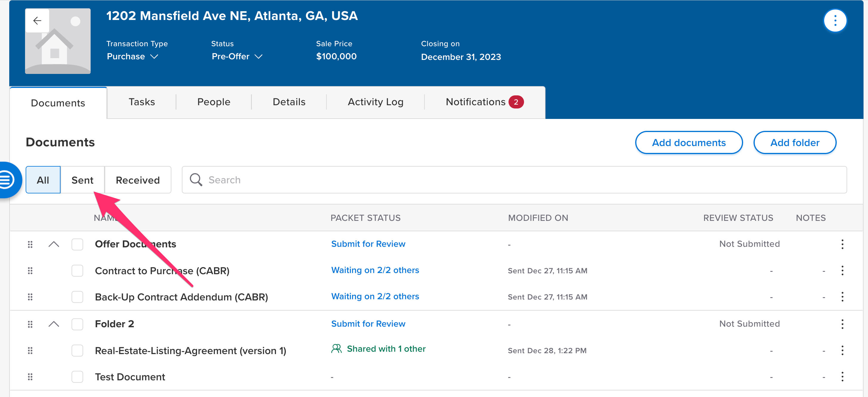This screenshot has width=868, height=397.
Task: Click the back arrow icon
Action: pos(37,21)
